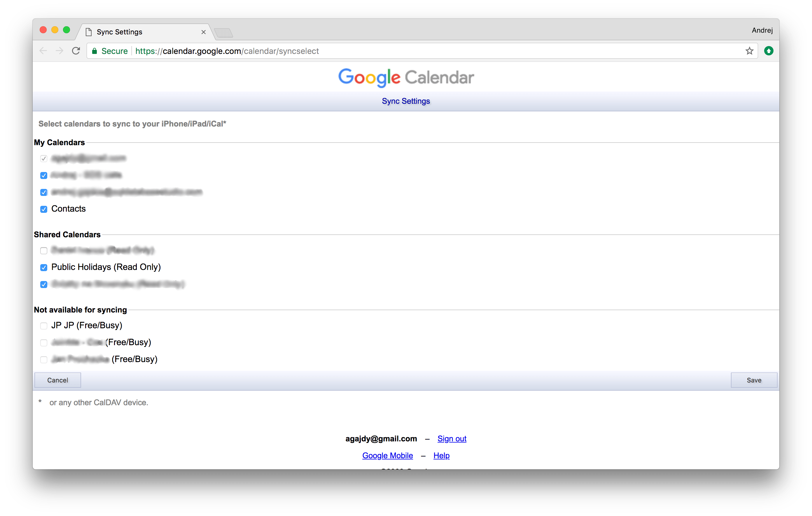Click the green extension icon in toolbar

tap(769, 51)
